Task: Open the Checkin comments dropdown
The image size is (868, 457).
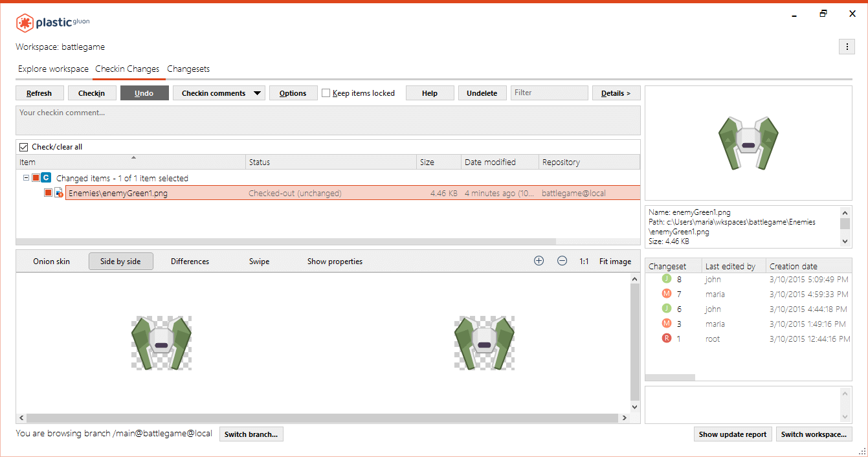Action: point(219,93)
